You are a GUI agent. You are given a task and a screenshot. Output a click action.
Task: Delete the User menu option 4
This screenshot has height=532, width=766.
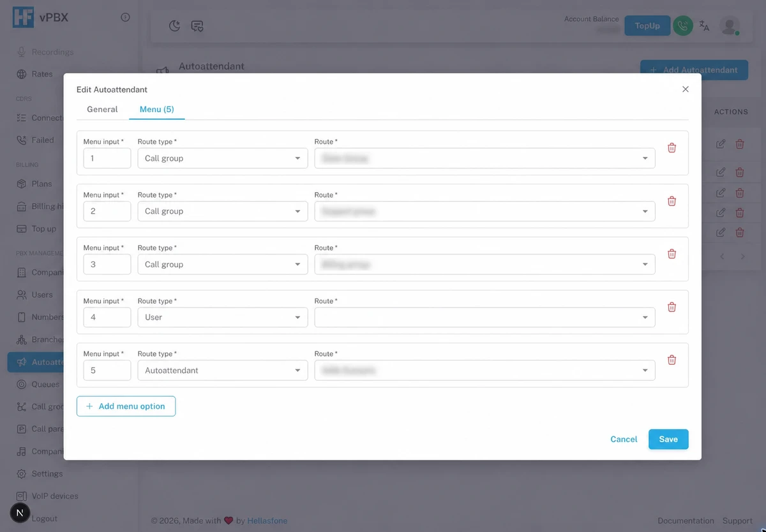[x=672, y=307]
